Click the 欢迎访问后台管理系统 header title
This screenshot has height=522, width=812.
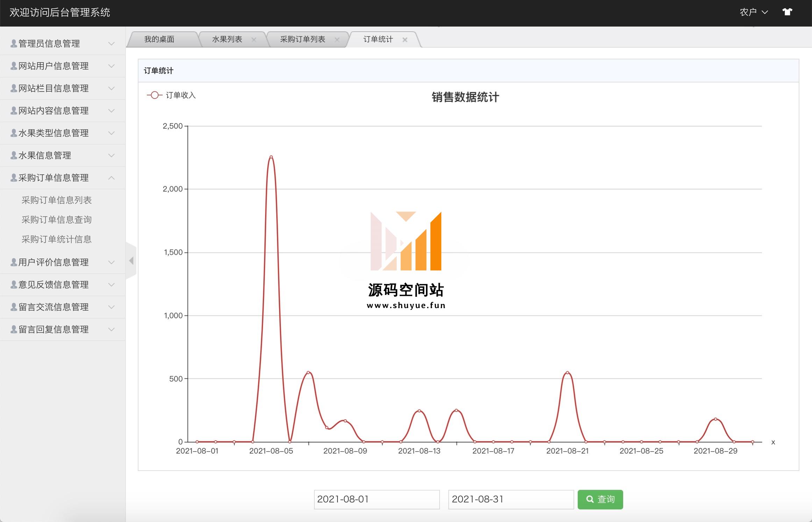click(60, 13)
